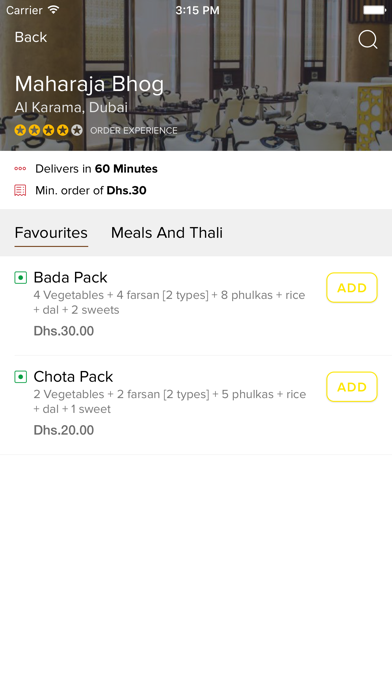Viewport: 392px width, 696px height.
Task: Tap the green veg icon beside Bada Pack
Action: coord(20,278)
